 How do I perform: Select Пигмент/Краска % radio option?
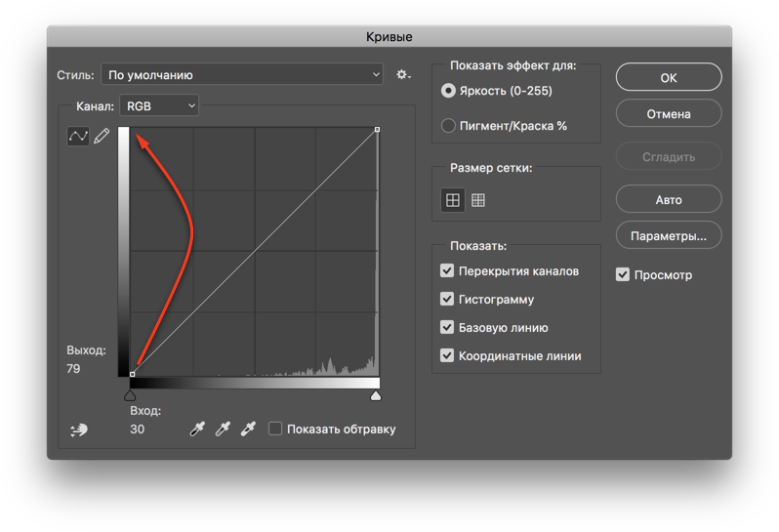point(448,126)
